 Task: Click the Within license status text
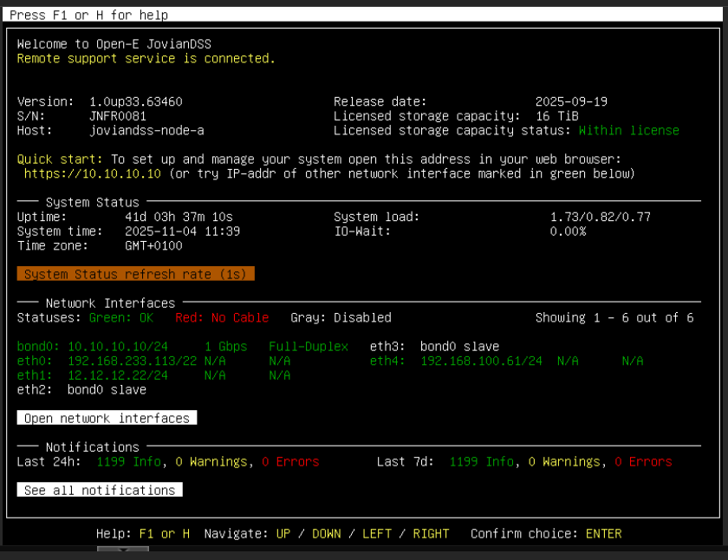(x=628, y=130)
